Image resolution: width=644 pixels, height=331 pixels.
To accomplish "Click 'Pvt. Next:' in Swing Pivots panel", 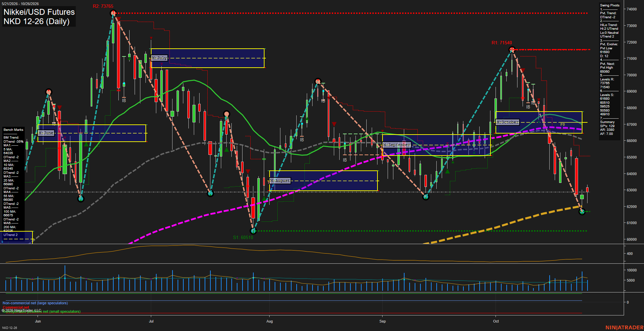I will pos(607,64).
